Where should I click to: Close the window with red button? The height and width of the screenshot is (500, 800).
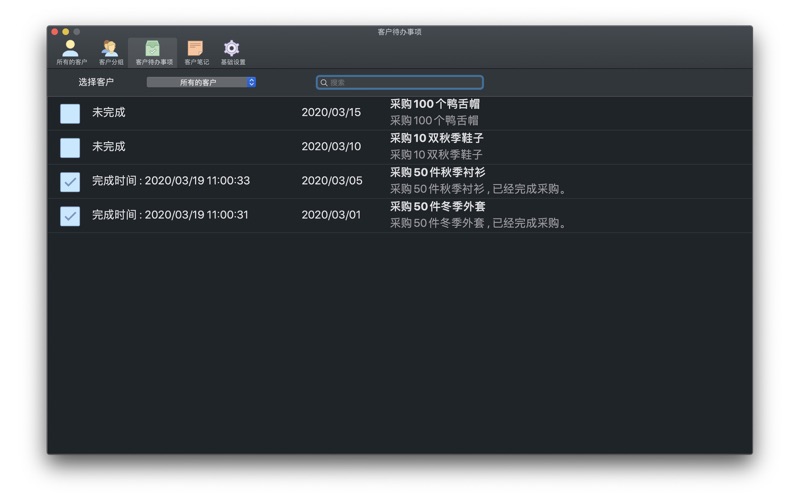click(x=55, y=32)
